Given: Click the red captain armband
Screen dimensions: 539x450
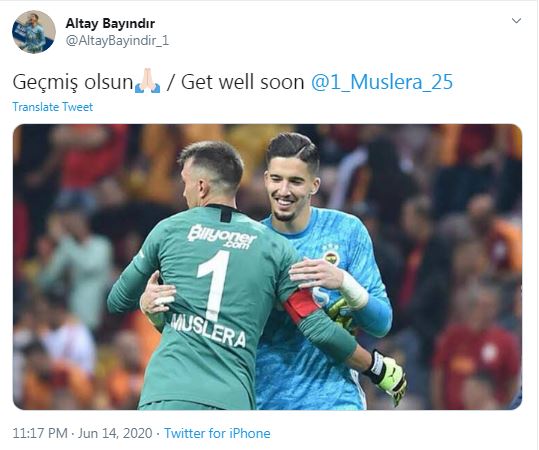Looking at the screenshot, I should click(302, 306).
